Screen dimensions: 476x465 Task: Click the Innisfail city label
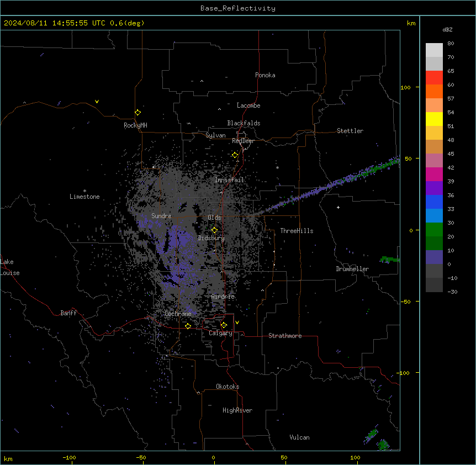[x=229, y=180]
